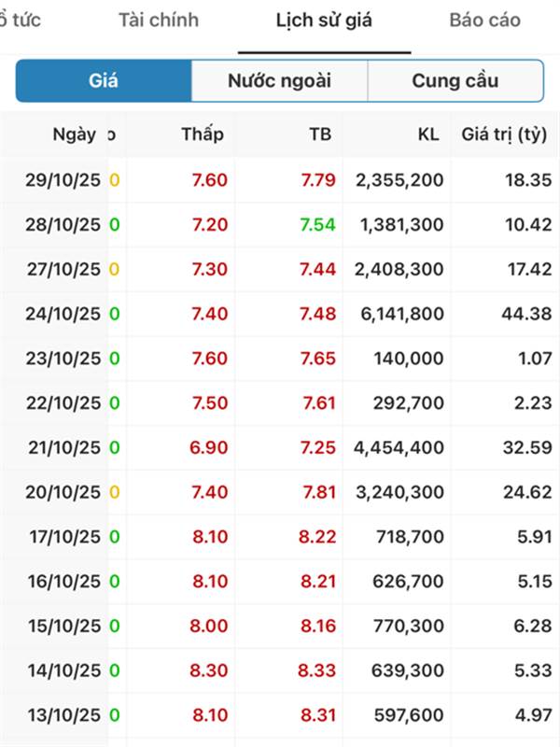The height and width of the screenshot is (747, 560).
Task: Open the Tài chính tab
Action: 159,21
